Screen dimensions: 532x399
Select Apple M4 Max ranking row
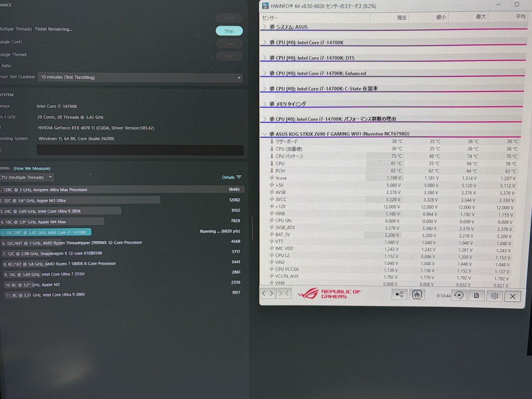[122, 221]
